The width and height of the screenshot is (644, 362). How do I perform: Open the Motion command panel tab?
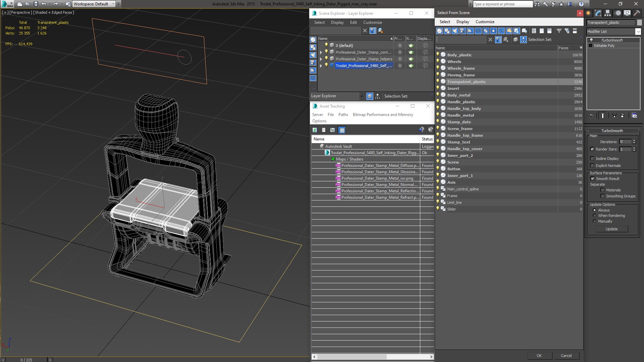[x=618, y=13]
